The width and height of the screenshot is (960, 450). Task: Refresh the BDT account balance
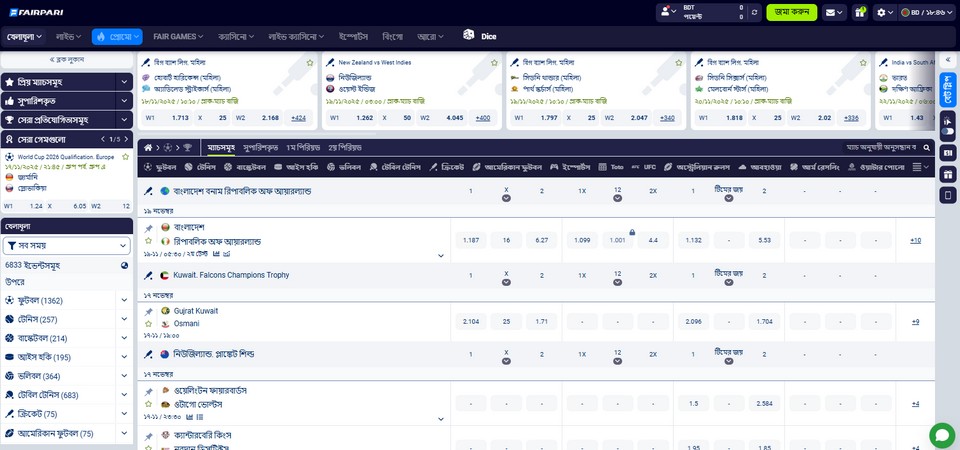coord(753,12)
